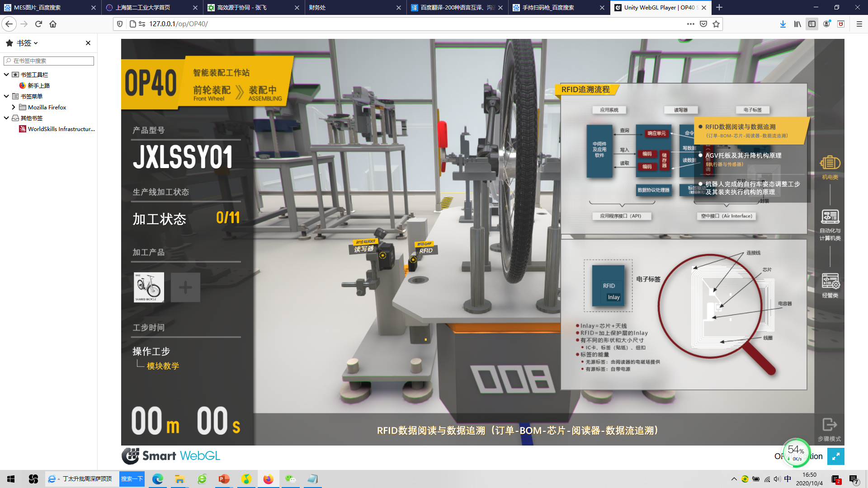Select the shared bicycle product thumbnail
This screenshot has width=868, height=488.
149,287
